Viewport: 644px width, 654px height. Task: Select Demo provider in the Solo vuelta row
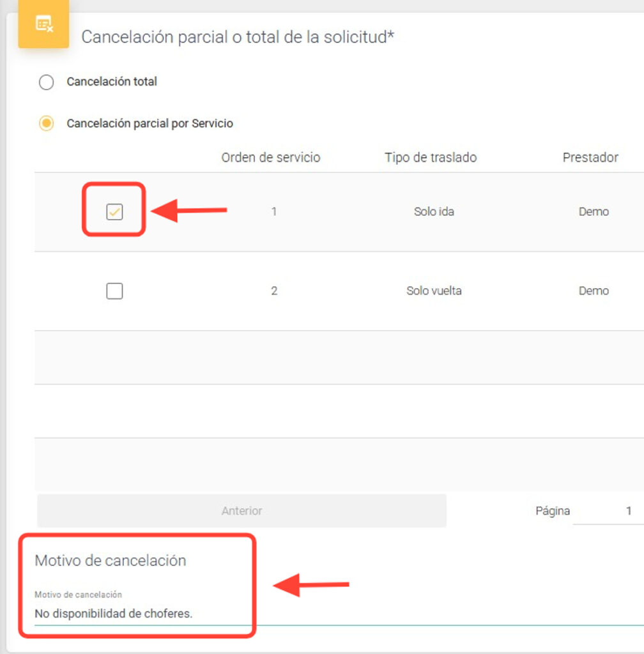tap(594, 291)
